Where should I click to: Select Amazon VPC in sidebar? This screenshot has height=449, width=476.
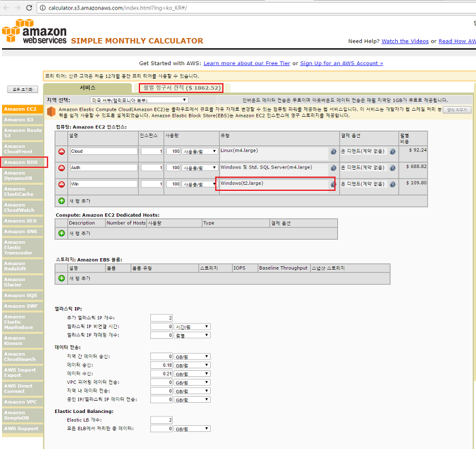point(22,401)
